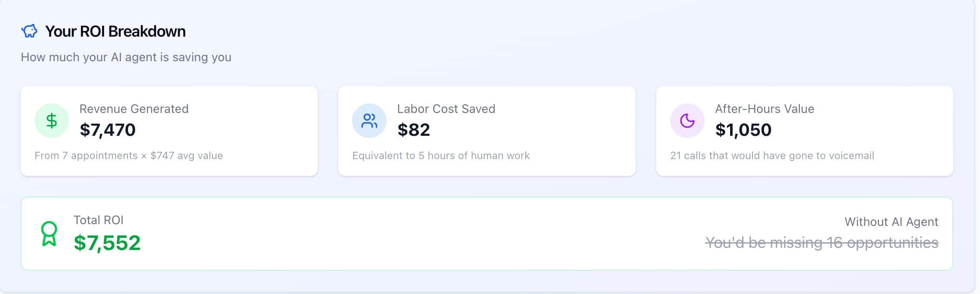The width and height of the screenshot is (980, 294).
Task: Click the purple moon icon for After-Hours Value
Action: tap(686, 121)
